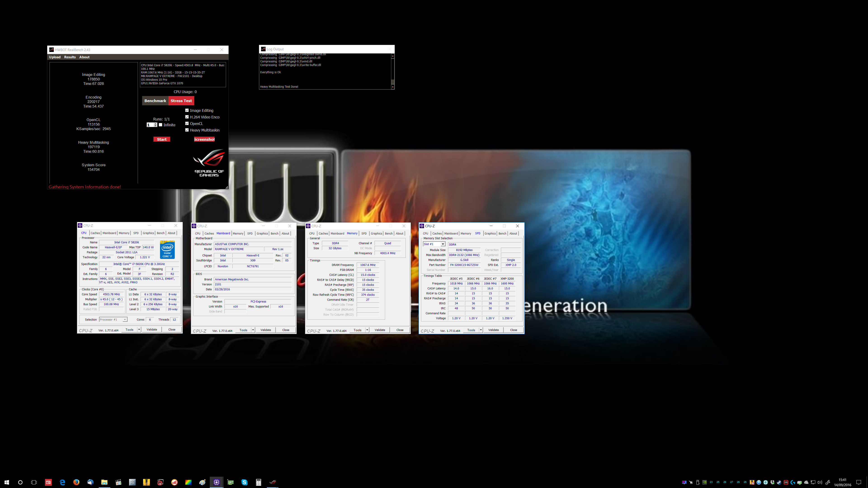Open Cortana search circle on taskbar
The width and height of the screenshot is (868, 488).
(20, 482)
